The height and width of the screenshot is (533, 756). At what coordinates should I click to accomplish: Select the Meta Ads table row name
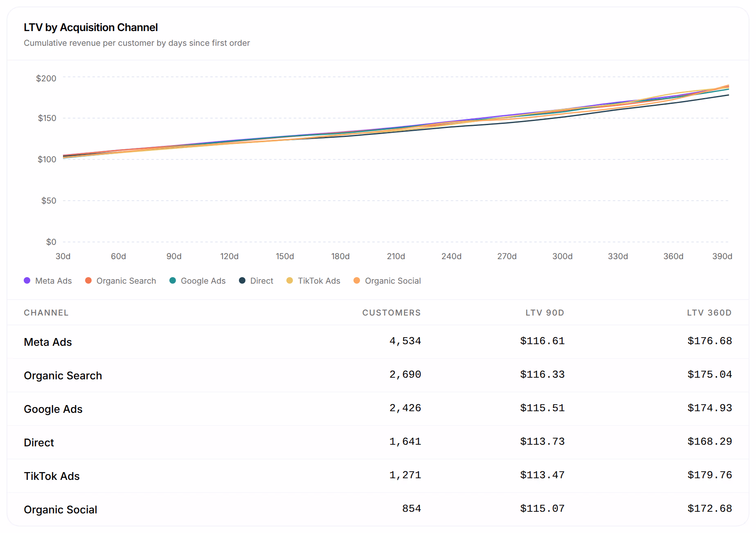point(48,342)
